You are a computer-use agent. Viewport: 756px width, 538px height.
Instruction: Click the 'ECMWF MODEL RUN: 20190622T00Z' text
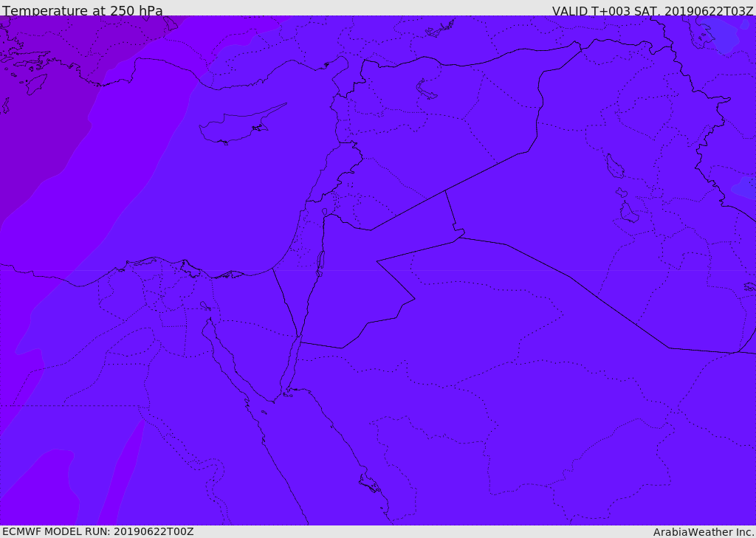coord(98,531)
